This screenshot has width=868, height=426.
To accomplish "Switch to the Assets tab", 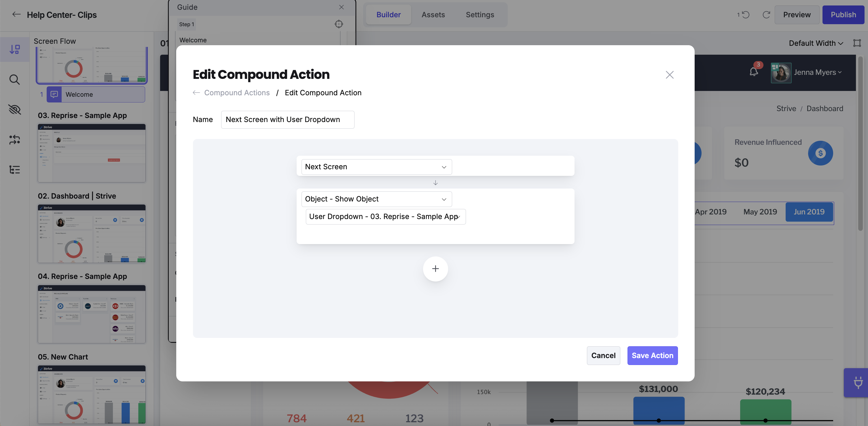I will [x=433, y=14].
